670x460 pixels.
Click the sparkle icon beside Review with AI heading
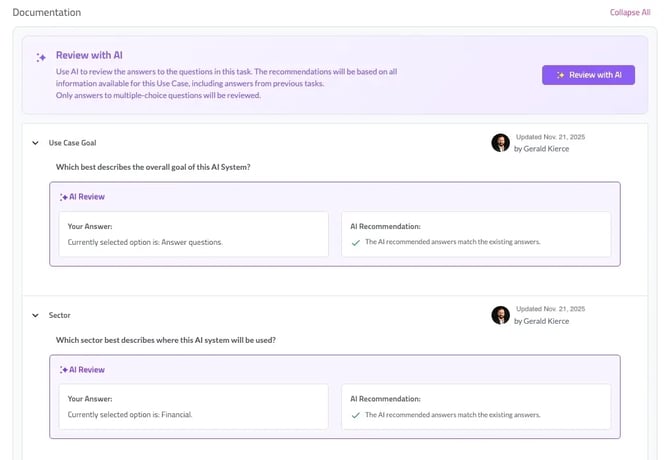pyautogui.click(x=41, y=57)
